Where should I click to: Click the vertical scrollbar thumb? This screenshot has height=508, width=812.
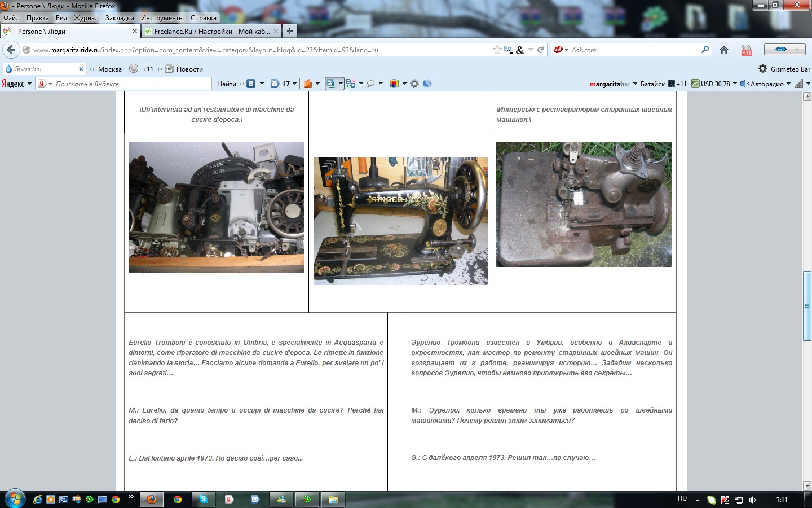(x=807, y=306)
